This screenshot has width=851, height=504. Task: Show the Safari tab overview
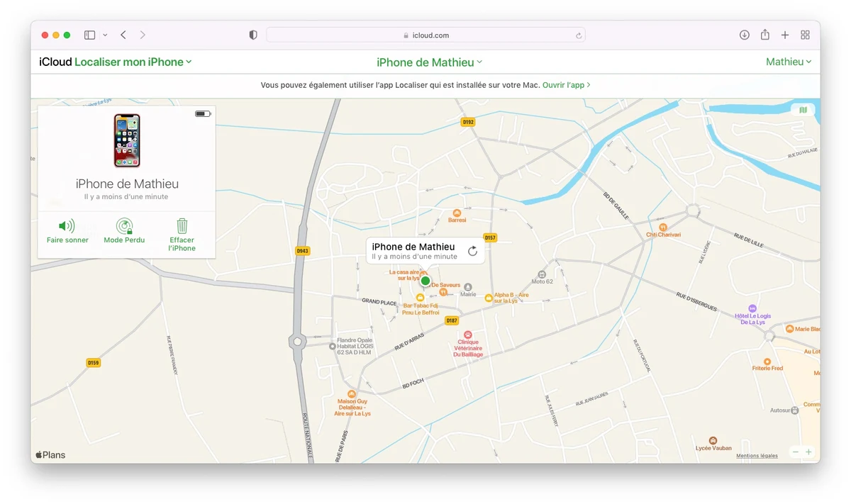[805, 35]
